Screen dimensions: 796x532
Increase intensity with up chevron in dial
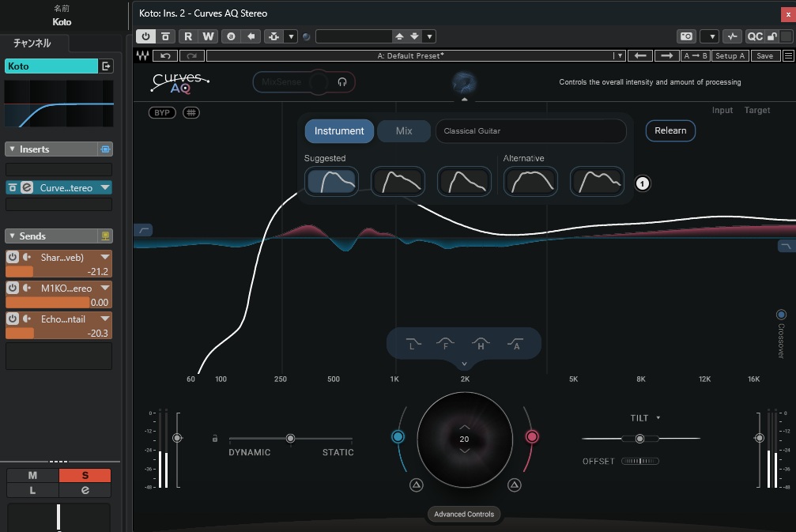(x=465, y=427)
